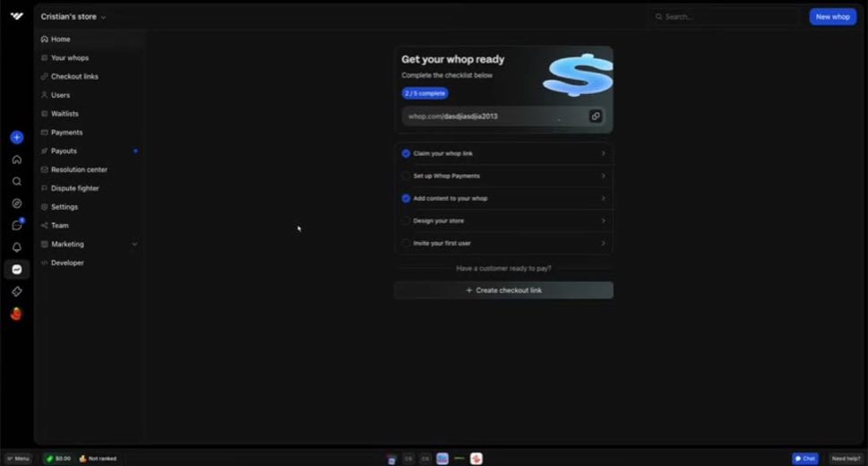Open the magnifier search icon in left rail
This screenshot has height=466, width=868.
[17, 181]
